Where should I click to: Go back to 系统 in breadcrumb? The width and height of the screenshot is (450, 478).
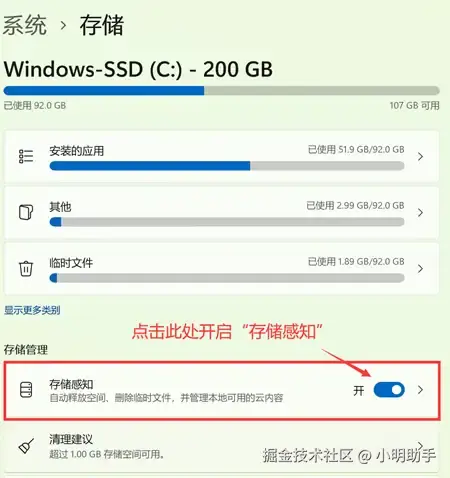coord(25,25)
